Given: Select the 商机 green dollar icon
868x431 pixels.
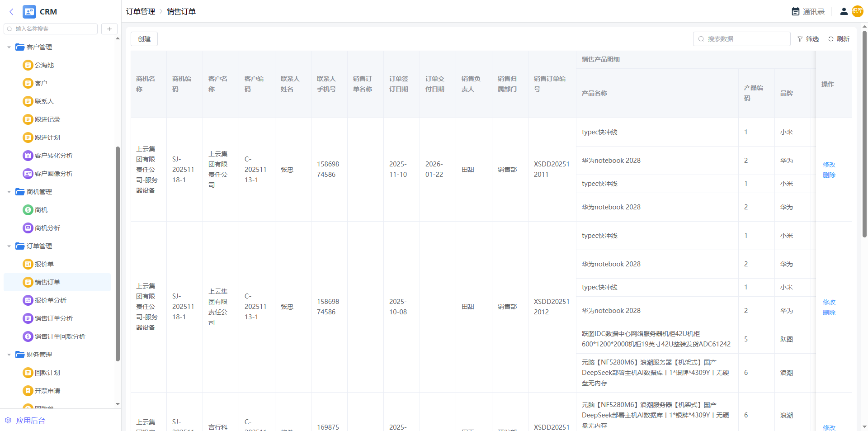Looking at the screenshot, I should pos(28,210).
